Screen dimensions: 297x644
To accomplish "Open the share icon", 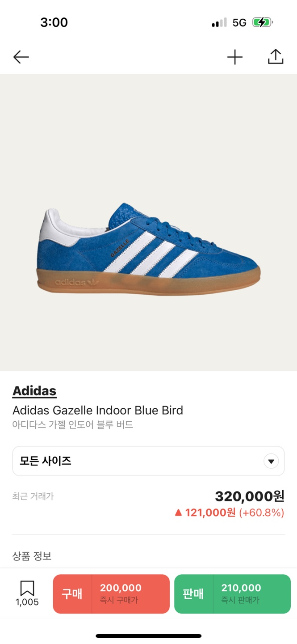I will [x=276, y=57].
